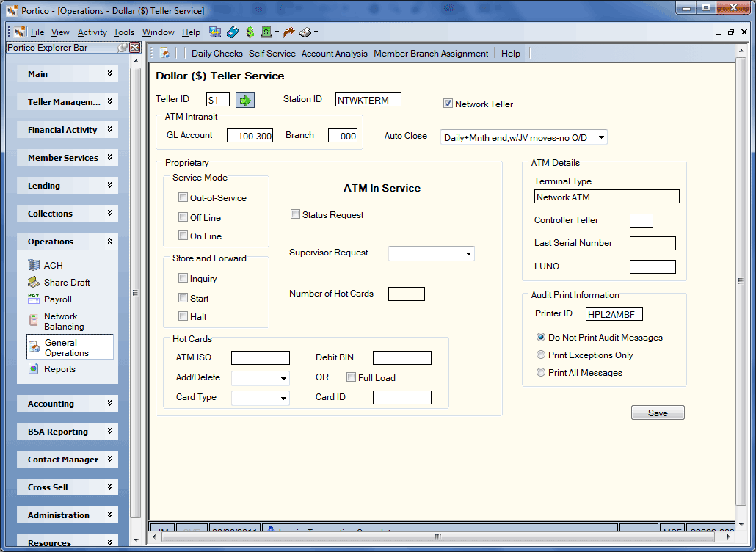756x552 pixels.
Task: Open the Supervisor Request dropdown
Action: (432, 253)
